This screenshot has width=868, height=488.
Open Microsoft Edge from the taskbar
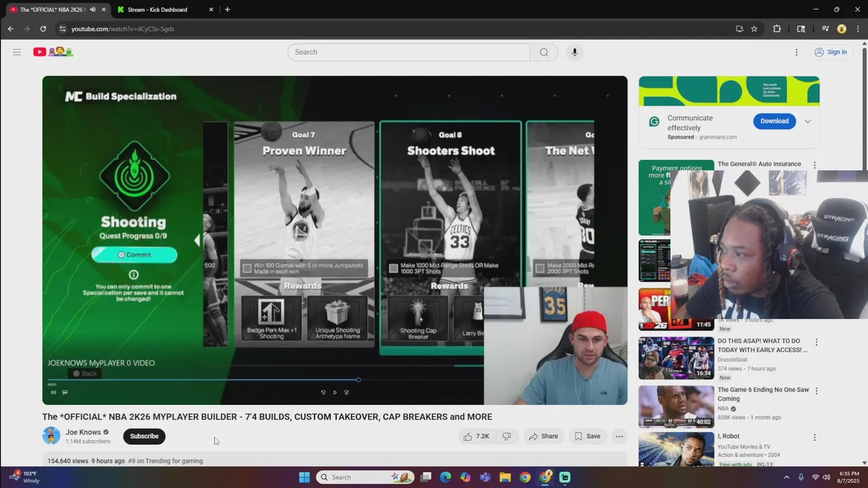click(x=446, y=477)
